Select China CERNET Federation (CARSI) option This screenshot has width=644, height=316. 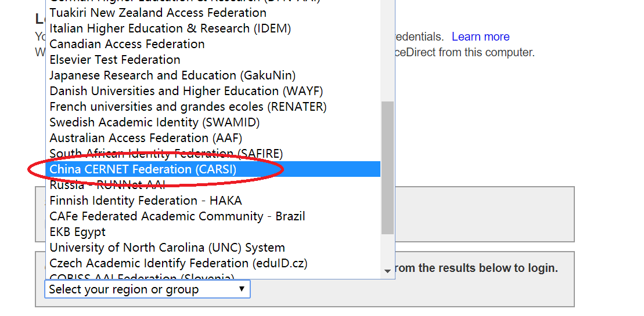click(x=143, y=169)
